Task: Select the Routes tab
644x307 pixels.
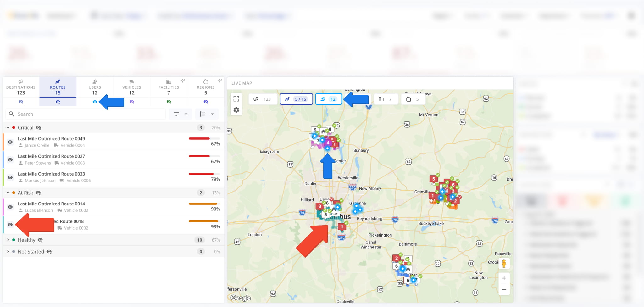Action: (58, 87)
